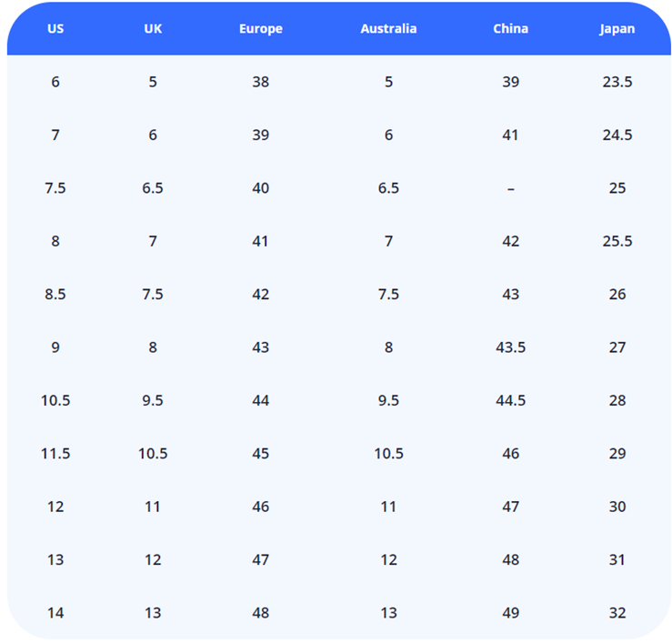Click China size 39 cell
The height and width of the screenshot is (643, 672).
(x=510, y=82)
